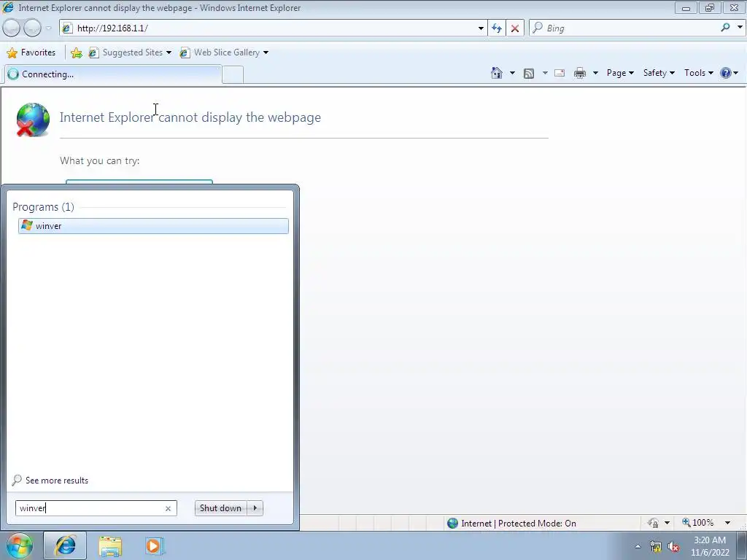Click the muted volume tray icon
The width and height of the screenshot is (747, 560).
pyautogui.click(x=673, y=547)
